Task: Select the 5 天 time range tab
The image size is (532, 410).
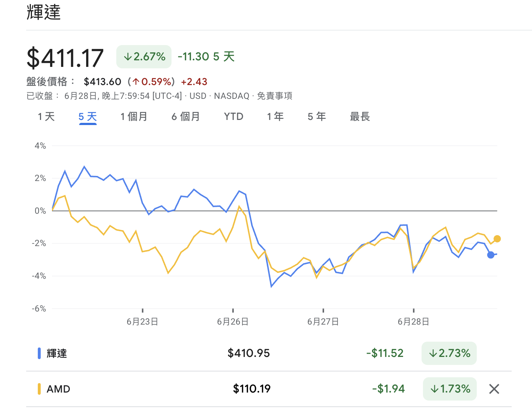Action: (x=88, y=117)
